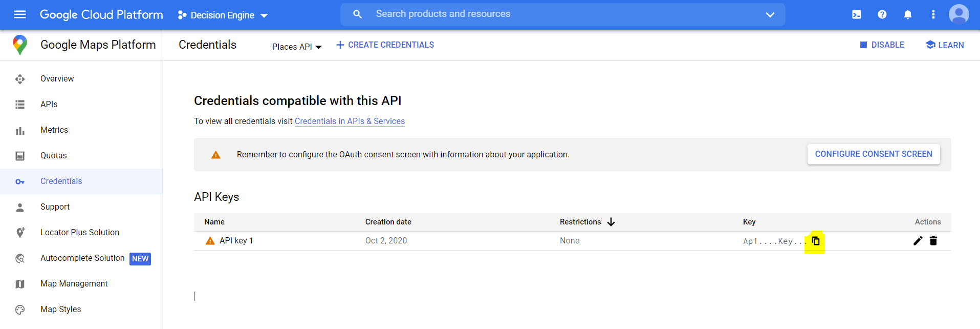Open the hamburger navigation menu
Viewport: 980px width, 329px height.
[20, 14]
